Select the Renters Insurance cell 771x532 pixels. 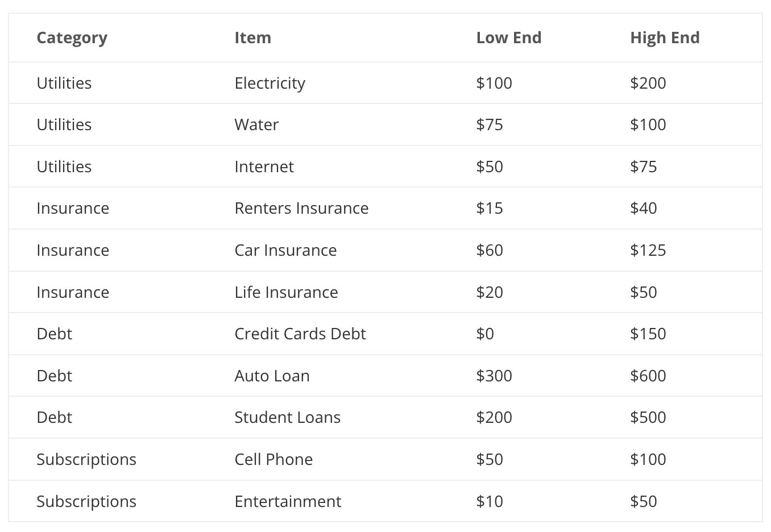(x=301, y=208)
